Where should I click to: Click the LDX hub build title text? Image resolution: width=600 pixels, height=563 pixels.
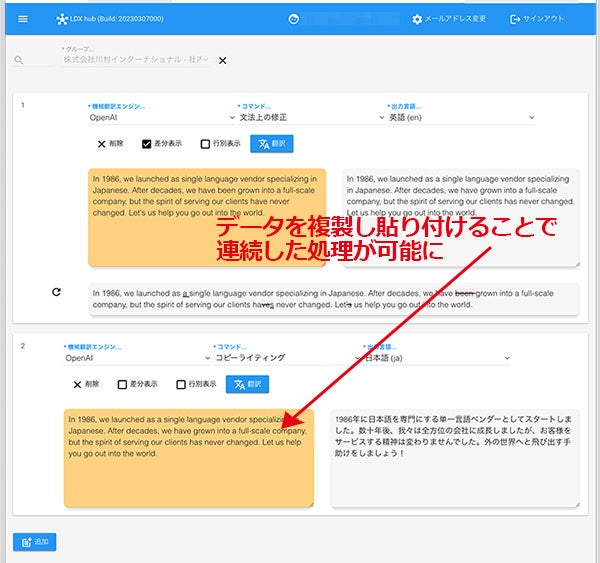tap(117, 19)
